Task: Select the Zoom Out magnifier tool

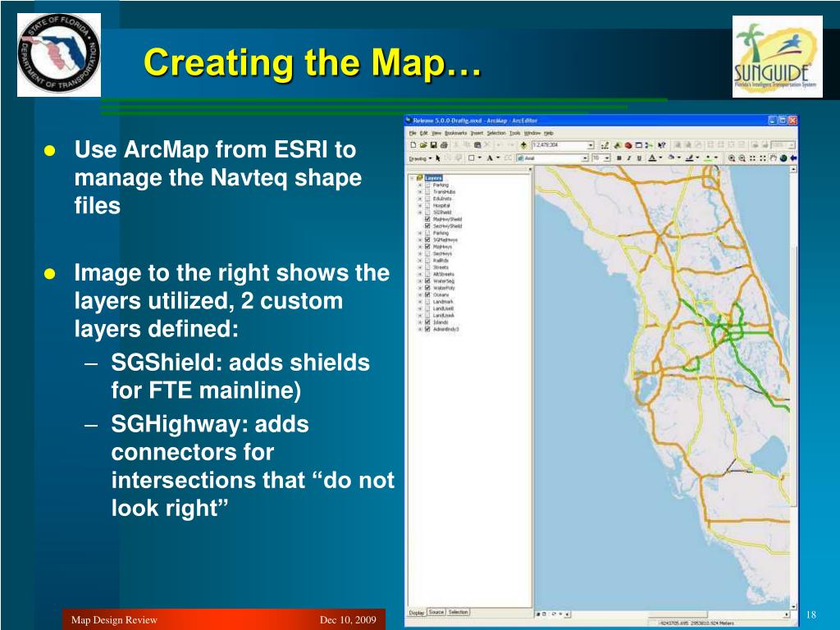Action: click(742, 158)
